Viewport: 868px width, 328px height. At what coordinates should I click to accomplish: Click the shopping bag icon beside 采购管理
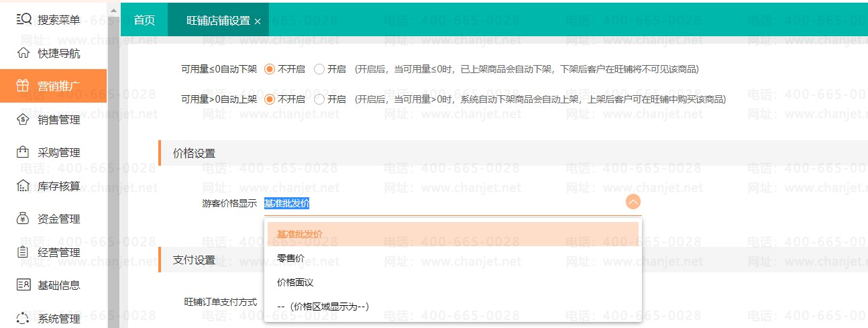[x=23, y=152]
